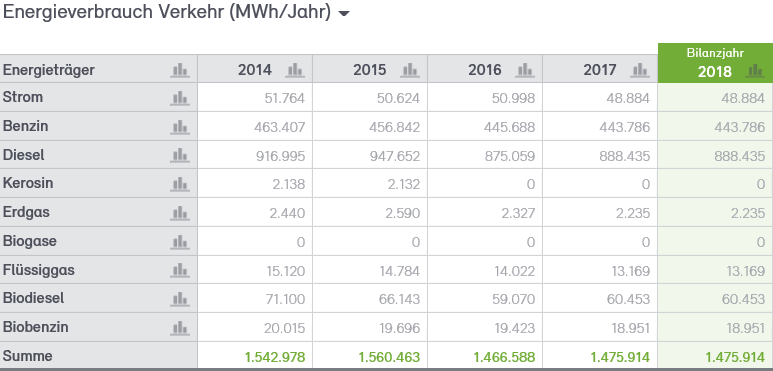Click the Biobenzin row label
Screen dimensions: 773x371
coord(35,327)
